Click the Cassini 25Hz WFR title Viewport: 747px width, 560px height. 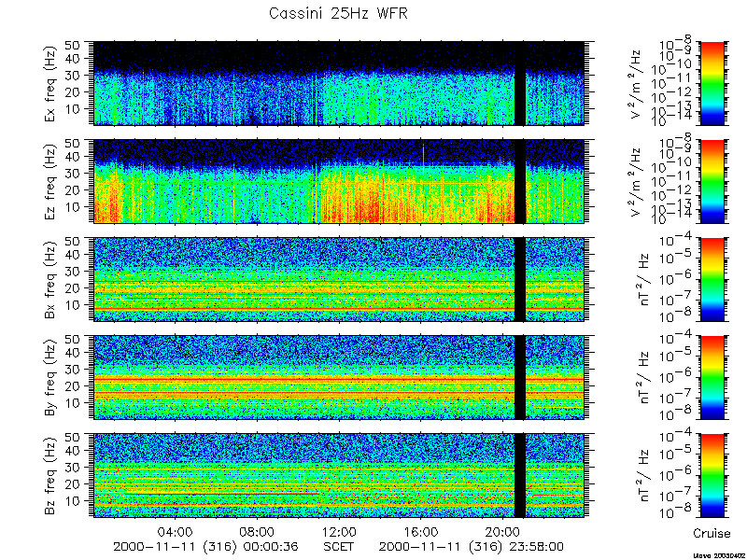point(338,13)
